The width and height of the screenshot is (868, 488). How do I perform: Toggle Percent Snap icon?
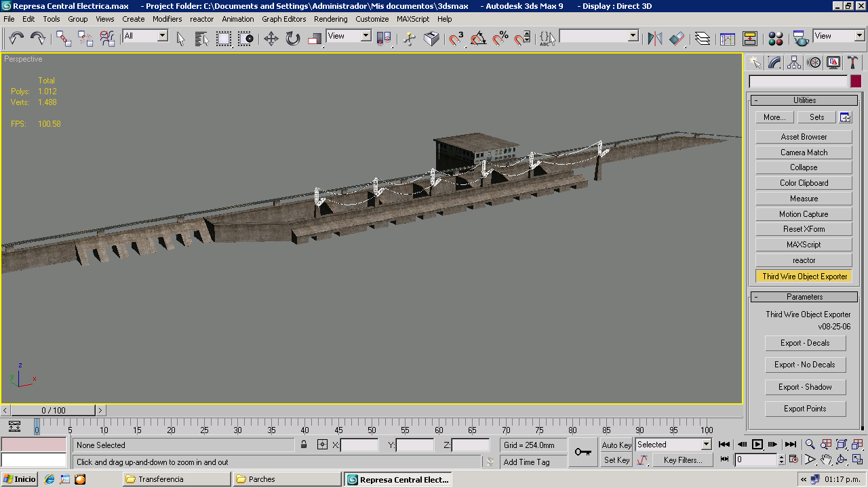[500, 39]
